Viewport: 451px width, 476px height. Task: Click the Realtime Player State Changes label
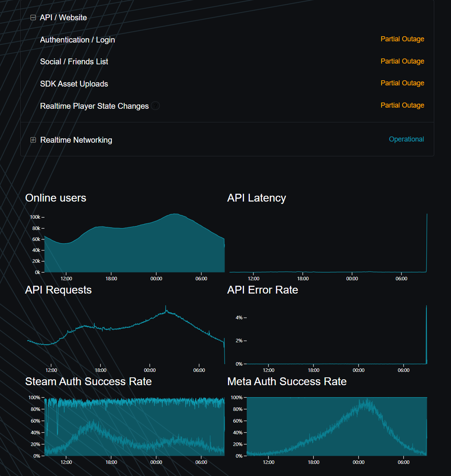(94, 106)
